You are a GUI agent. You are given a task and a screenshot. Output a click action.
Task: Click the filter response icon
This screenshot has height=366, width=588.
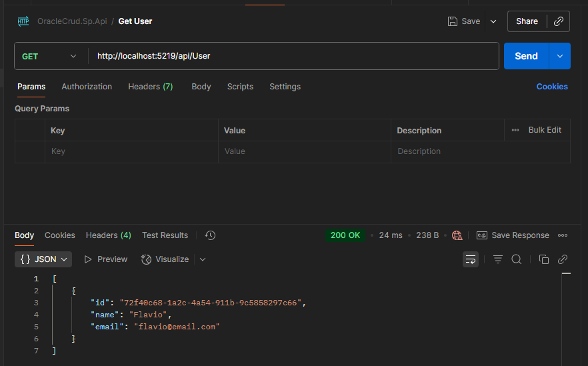click(x=497, y=259)
